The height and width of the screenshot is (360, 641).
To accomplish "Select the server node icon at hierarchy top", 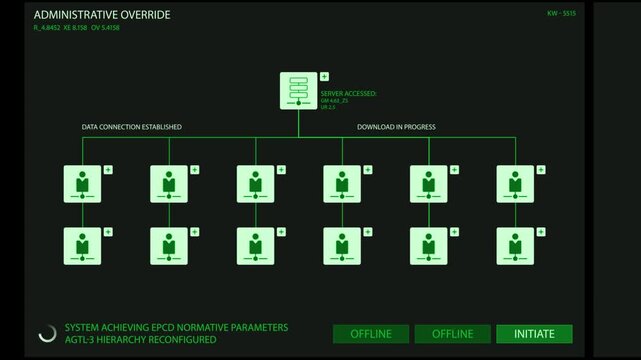I will pos(298,91).
